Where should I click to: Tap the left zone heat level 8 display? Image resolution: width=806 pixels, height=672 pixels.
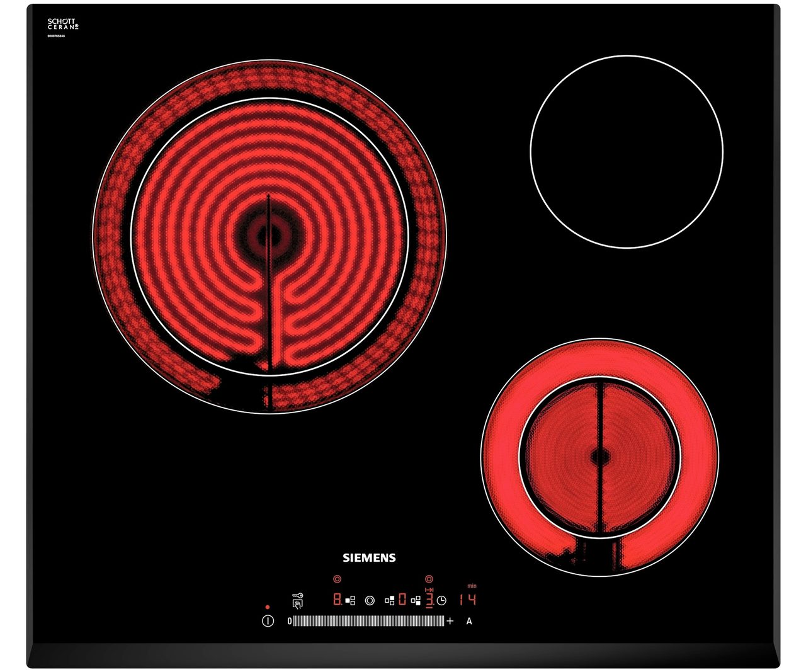coord(338,600)
